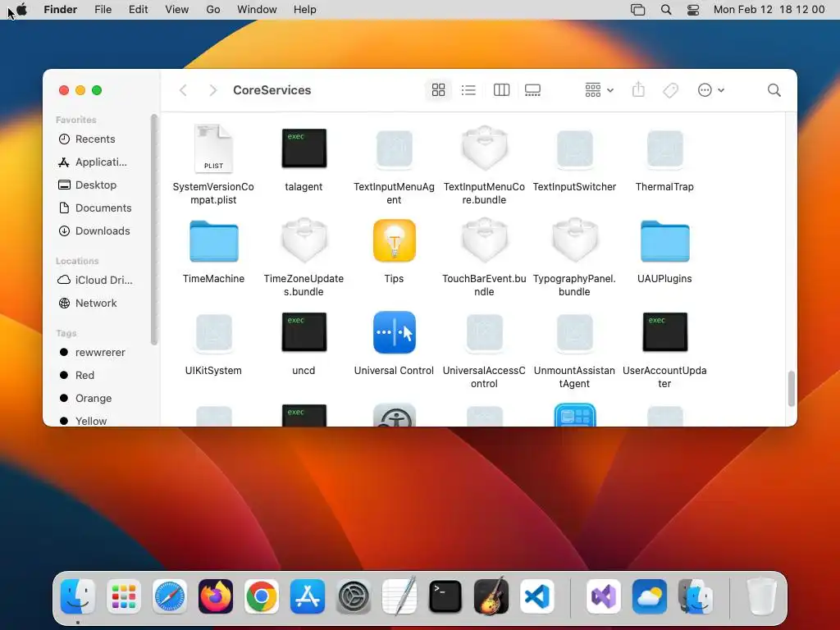
Task: Select the UIKitSystem app icon
Action: (x=213, y=333)
